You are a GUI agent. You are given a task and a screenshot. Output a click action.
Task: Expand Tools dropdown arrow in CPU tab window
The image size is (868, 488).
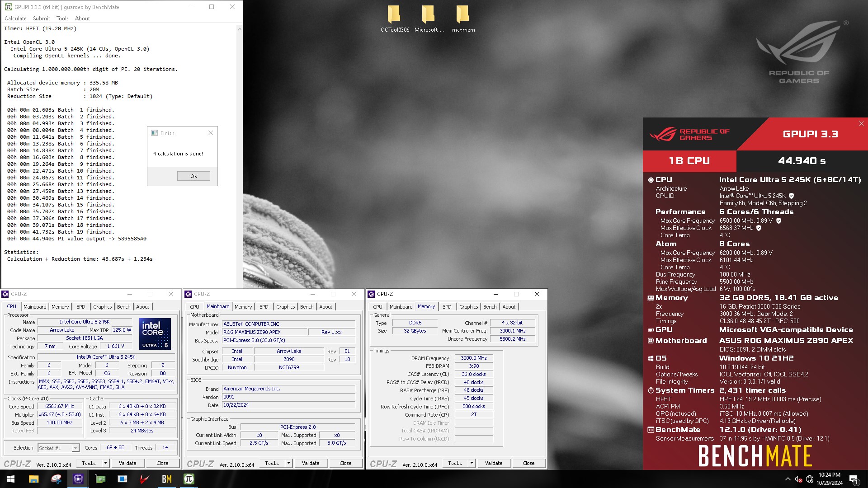click(x=105, y=463)
